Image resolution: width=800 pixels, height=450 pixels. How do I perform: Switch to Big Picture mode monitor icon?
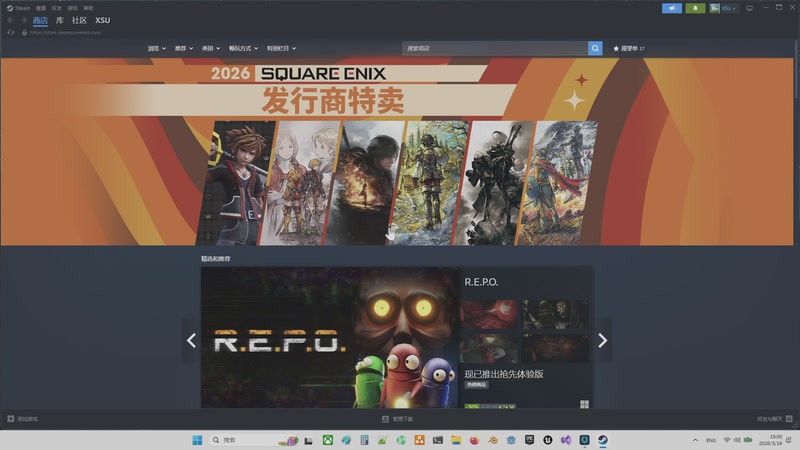[x=749, y=8]
